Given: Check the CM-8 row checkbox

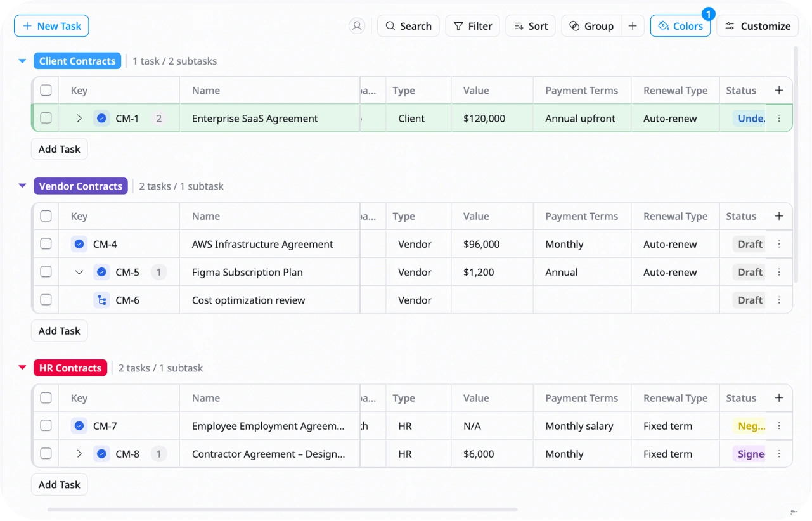Looking at the screenshot, I should tap(46, 454).
